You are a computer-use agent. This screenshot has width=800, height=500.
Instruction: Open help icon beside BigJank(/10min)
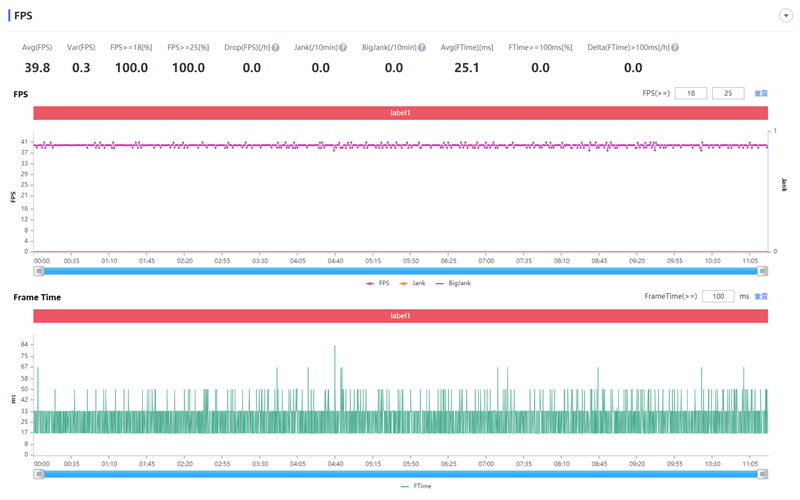pos(422,47)
